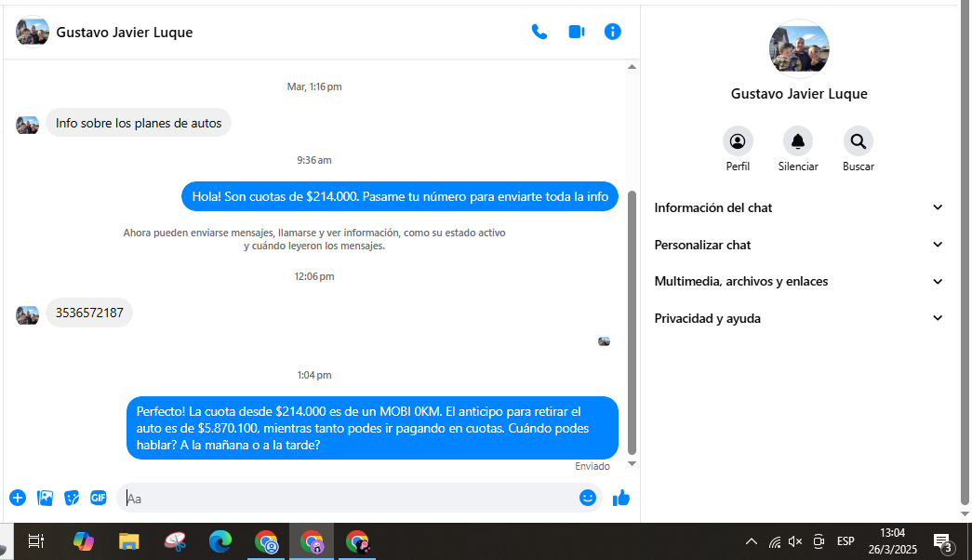Mute conversation with the Silenciar bell
This screenshot has width=972, height=560.
[x=798, y=141]
